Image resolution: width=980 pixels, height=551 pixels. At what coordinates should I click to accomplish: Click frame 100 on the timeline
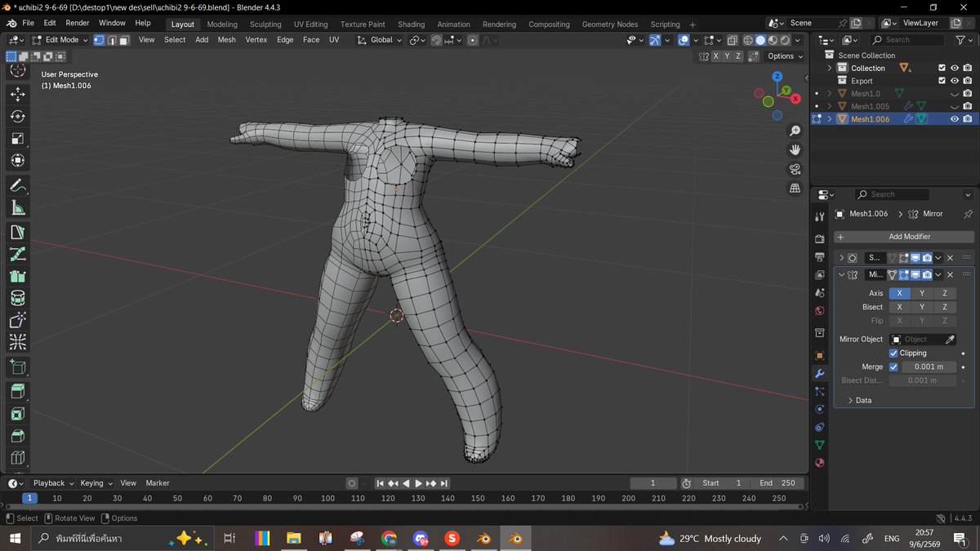[327, 498]
